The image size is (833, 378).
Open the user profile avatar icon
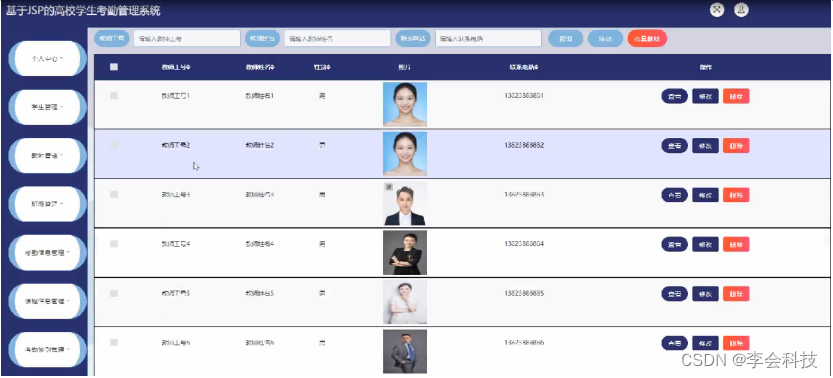pos(741,10)
